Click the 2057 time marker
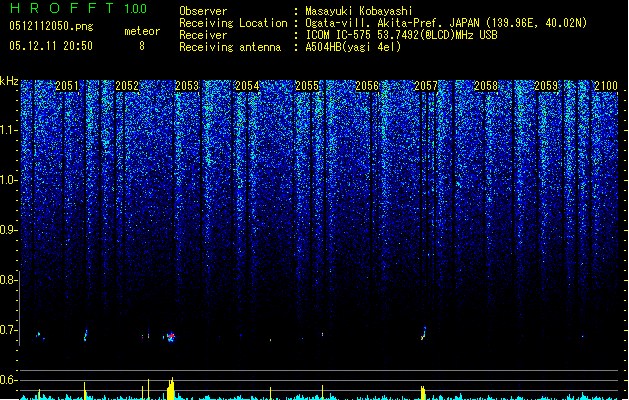 click(x=426, y=86)
